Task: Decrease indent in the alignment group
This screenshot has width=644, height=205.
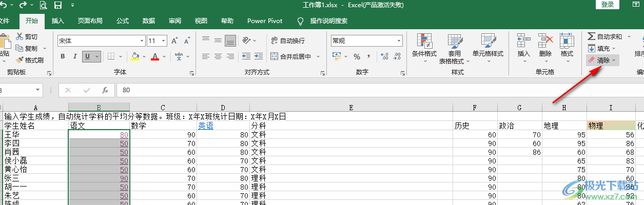Action: 246,56
